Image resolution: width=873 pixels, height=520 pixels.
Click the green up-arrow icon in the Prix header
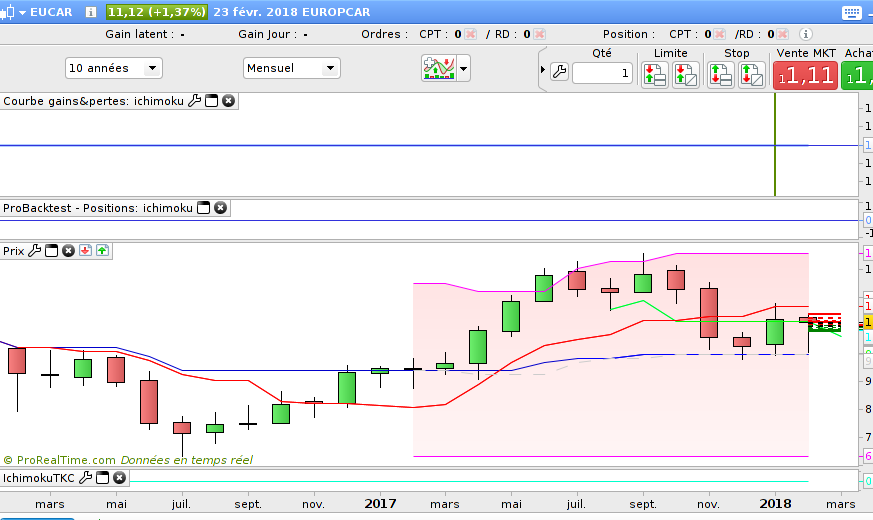(x=102, y=251)
